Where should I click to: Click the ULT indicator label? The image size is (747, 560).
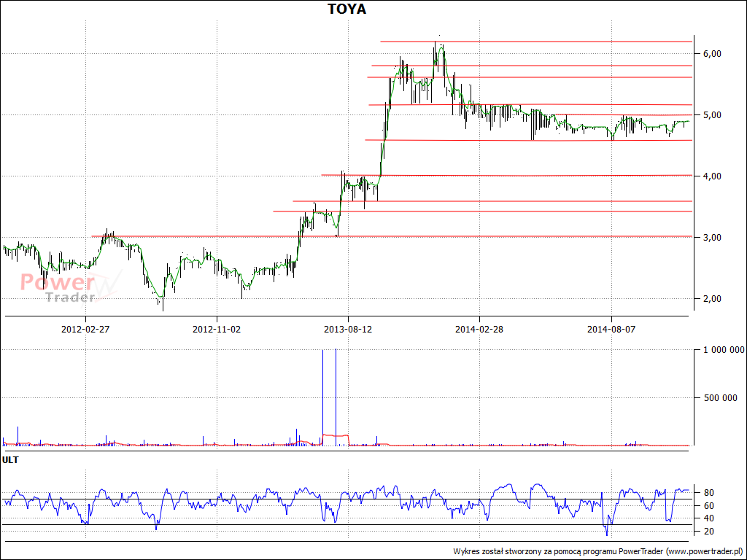[10, 461]
